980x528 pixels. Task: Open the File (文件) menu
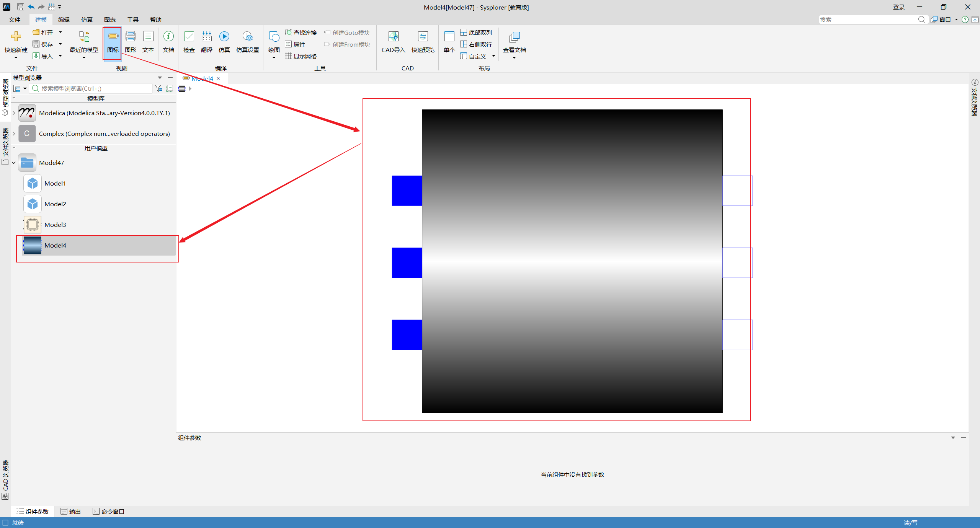pos(15,20)
